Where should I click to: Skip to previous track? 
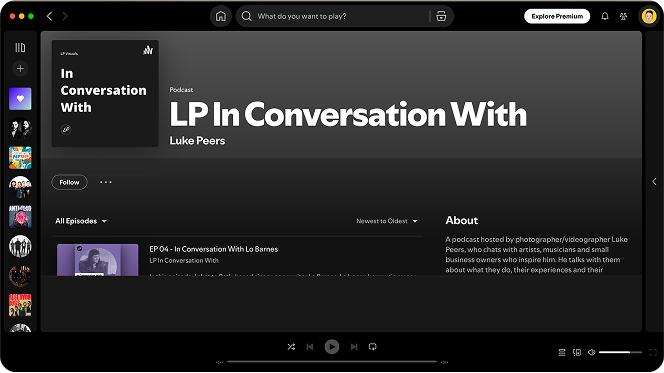(x=310, y=347)
